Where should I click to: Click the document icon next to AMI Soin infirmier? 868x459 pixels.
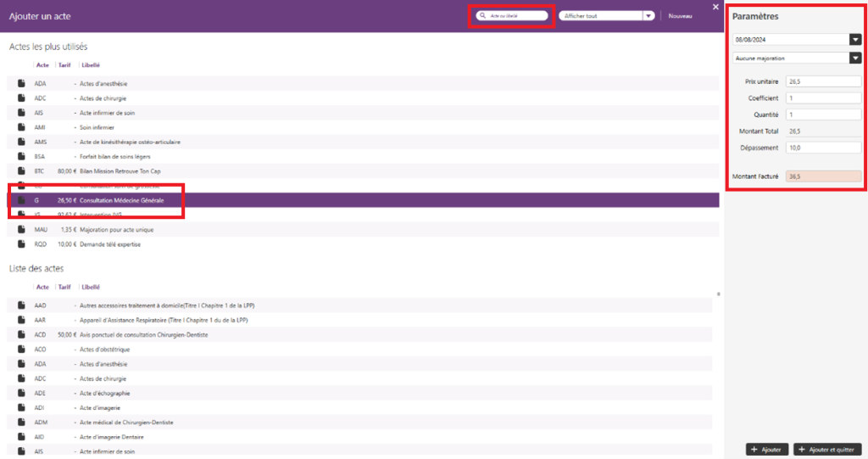(x=21, y=127)
